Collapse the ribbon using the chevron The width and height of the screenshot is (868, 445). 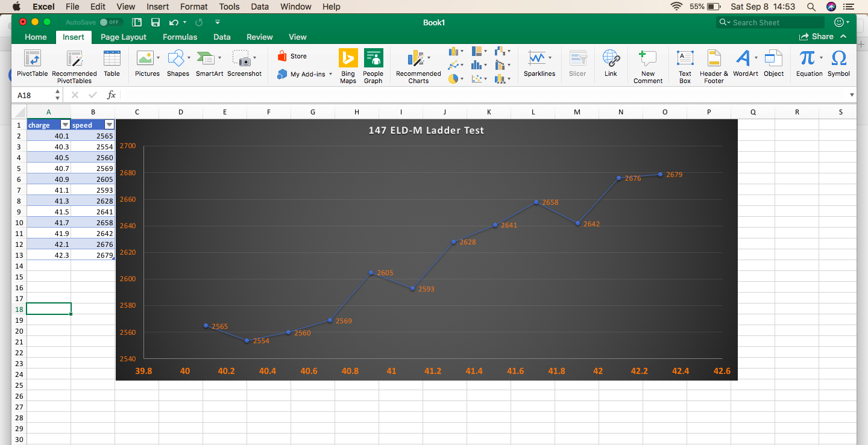843,37
